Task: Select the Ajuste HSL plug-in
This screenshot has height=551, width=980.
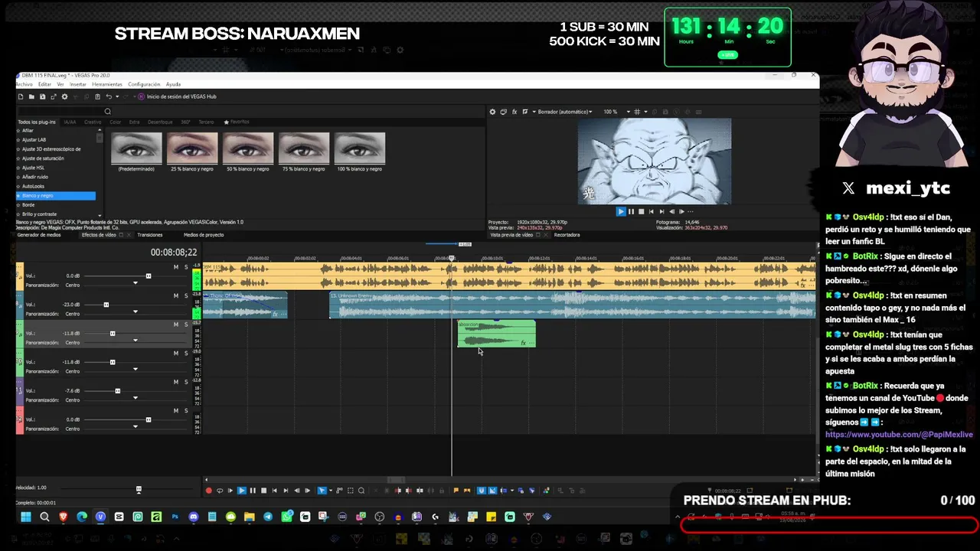Action: (x=34, y=168)
